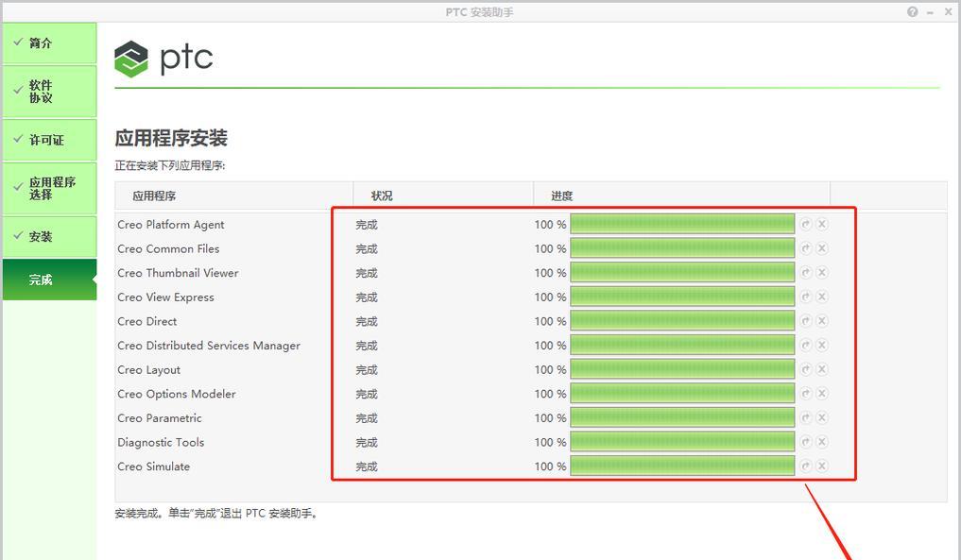Click the PTC logo
This screenshot has height=560, width=961.
tap(163, 59)
